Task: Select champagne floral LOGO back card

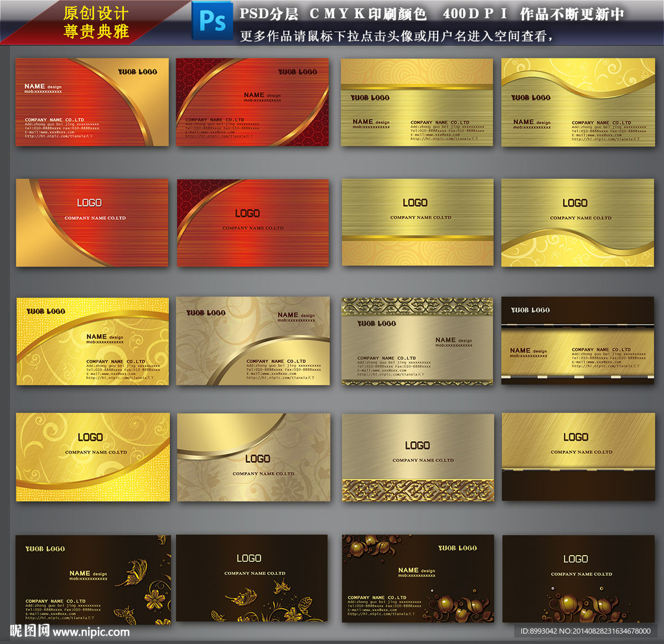Action: click(x=254, y=457)
